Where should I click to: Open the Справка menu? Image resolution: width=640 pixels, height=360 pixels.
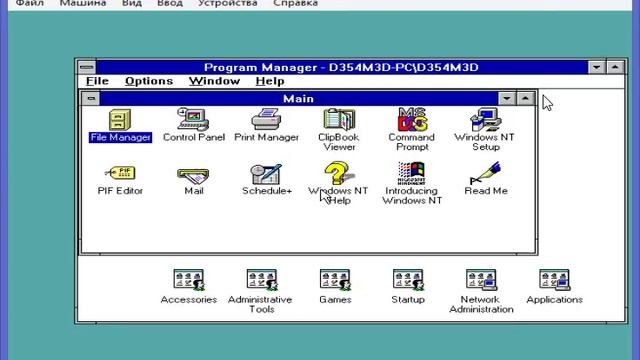(296, 3)
